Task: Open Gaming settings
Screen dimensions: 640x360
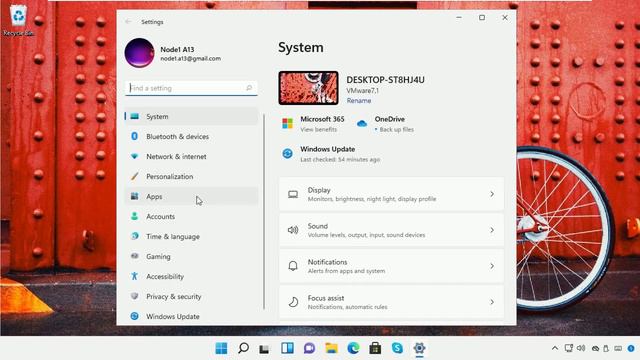Action: (x=191, y=256)
